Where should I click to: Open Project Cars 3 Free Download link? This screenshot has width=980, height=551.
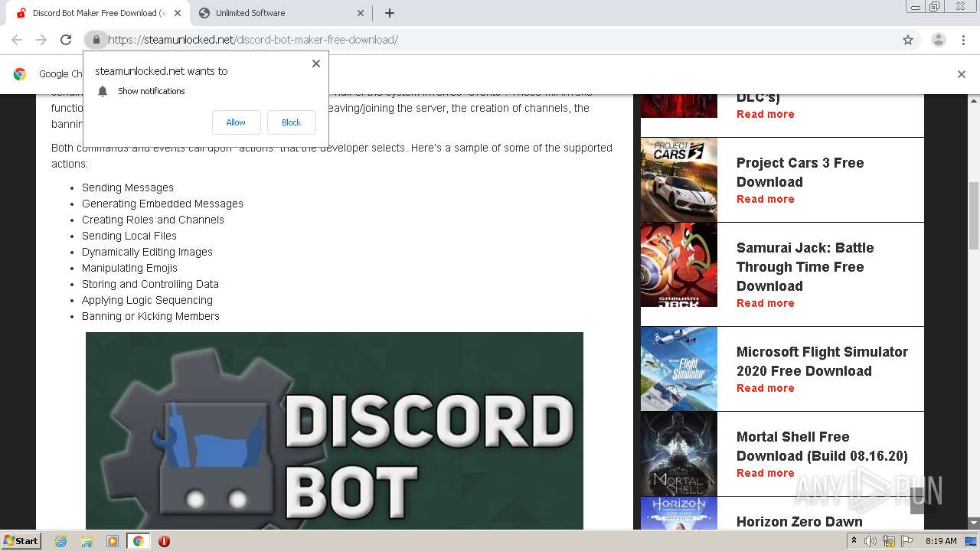(800, 172)
